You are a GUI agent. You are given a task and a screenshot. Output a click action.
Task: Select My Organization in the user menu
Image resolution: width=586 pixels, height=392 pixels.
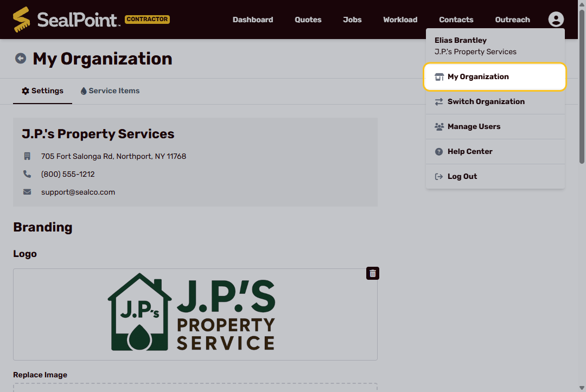coord(495,76)
